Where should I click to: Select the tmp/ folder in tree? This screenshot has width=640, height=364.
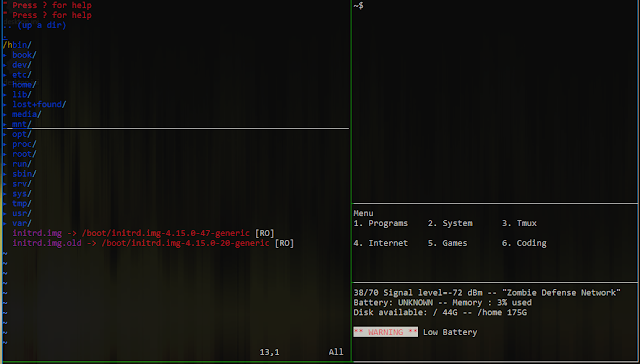22,203
